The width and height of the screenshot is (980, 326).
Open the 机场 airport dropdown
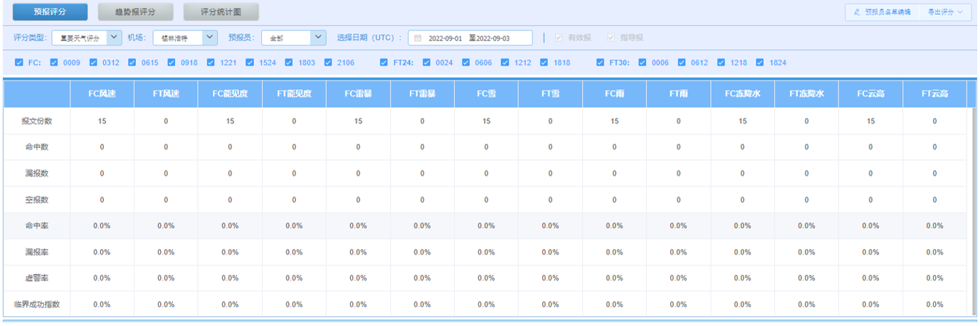(x=185, y=38)
